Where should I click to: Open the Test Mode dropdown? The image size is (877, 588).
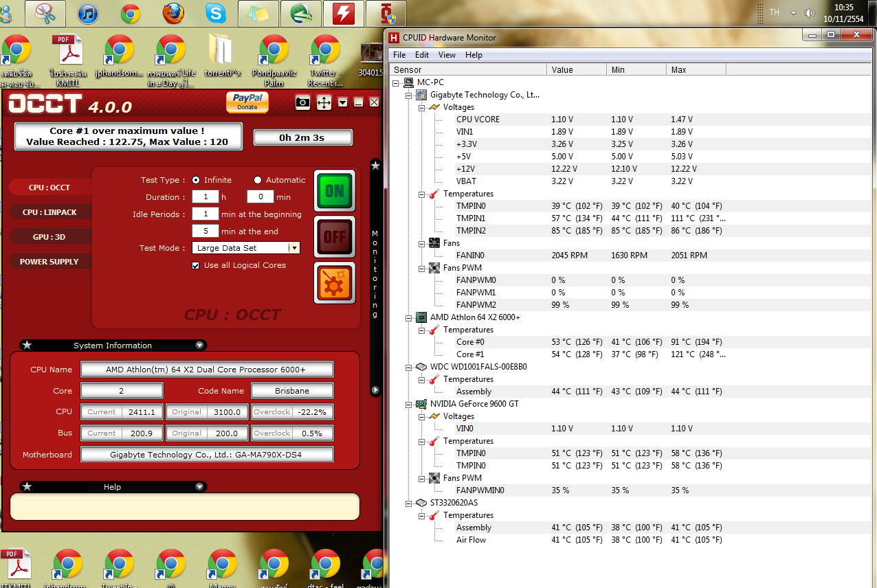294,248
